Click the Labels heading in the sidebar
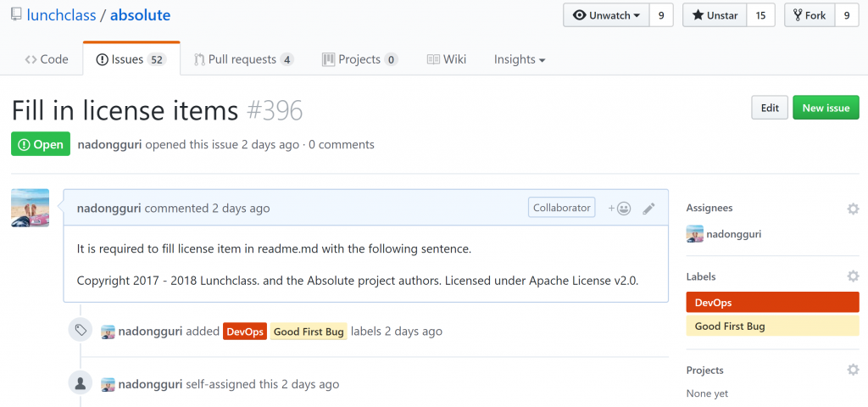 [x=701, y=276]
